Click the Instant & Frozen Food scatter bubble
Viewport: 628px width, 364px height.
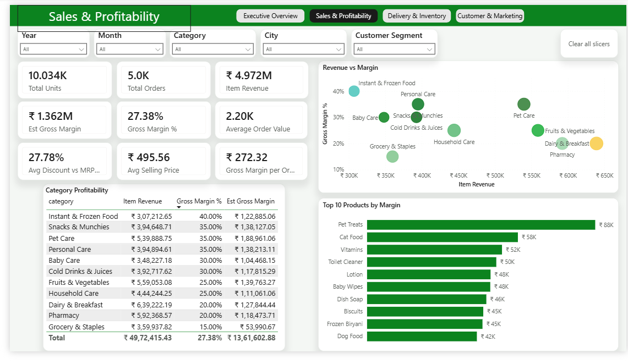(354, 91)
